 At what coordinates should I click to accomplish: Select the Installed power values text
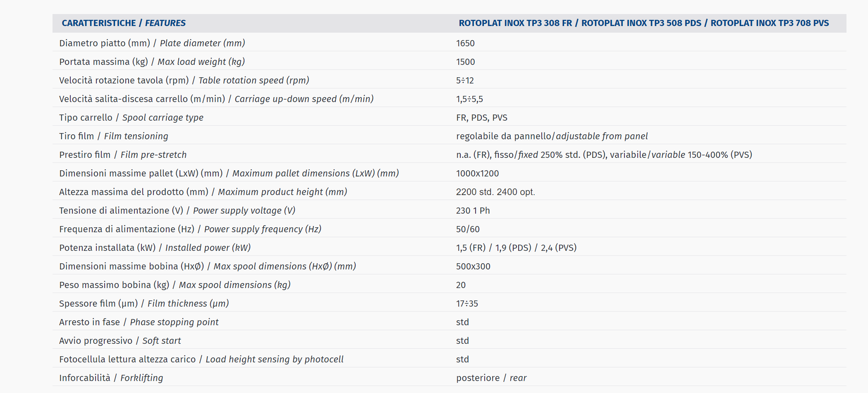516,248
